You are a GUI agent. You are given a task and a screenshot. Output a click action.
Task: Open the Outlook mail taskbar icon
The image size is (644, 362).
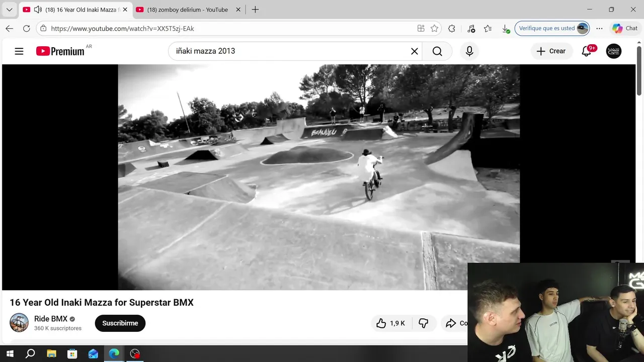point(93,354)
